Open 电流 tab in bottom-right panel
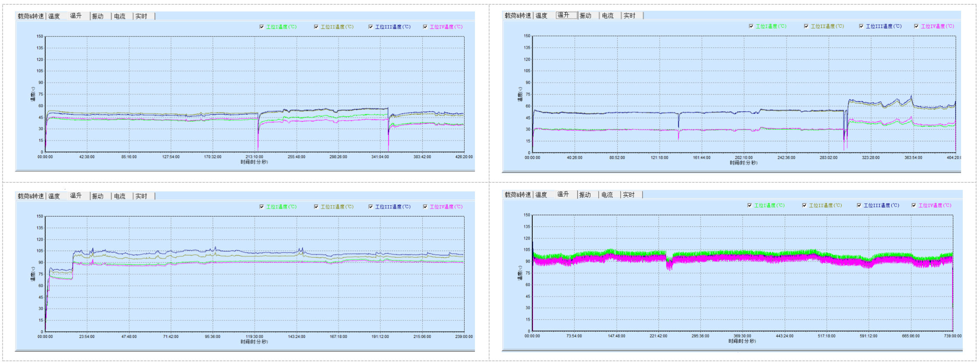Viewport: 980px width, 363px height. 607,195
